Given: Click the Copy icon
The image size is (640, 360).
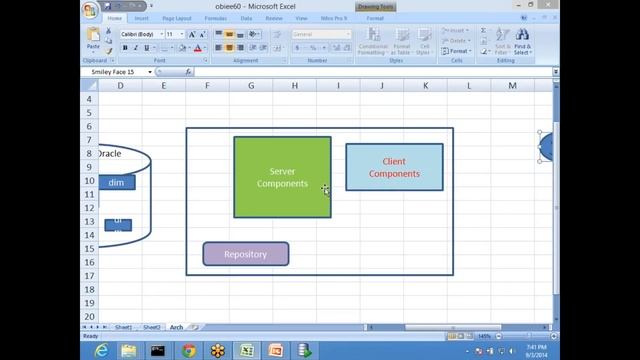Looking at the screenshot, I should [x=109, y=41].
